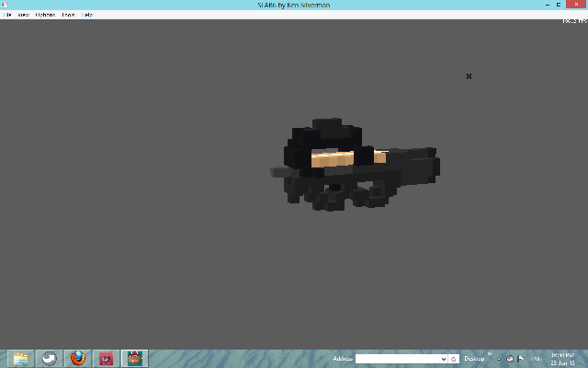
Task: Maximize the SLAB6 window
Action: point(559,5)
